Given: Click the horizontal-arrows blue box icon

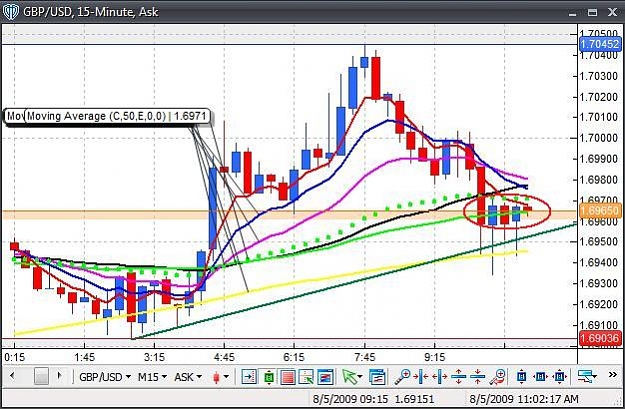Looking at the screenshot, I should (540, 377).
